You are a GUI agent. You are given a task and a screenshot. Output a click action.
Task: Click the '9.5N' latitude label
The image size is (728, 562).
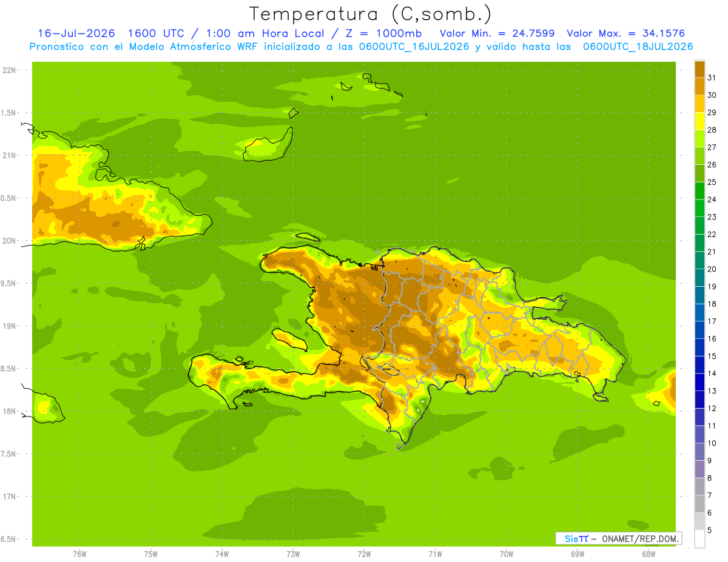pos(9,283)
